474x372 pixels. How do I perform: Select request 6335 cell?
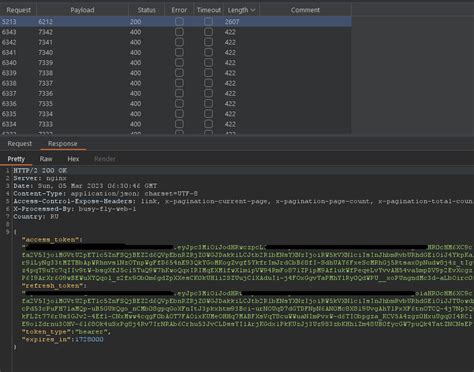[x=9, y=114]
